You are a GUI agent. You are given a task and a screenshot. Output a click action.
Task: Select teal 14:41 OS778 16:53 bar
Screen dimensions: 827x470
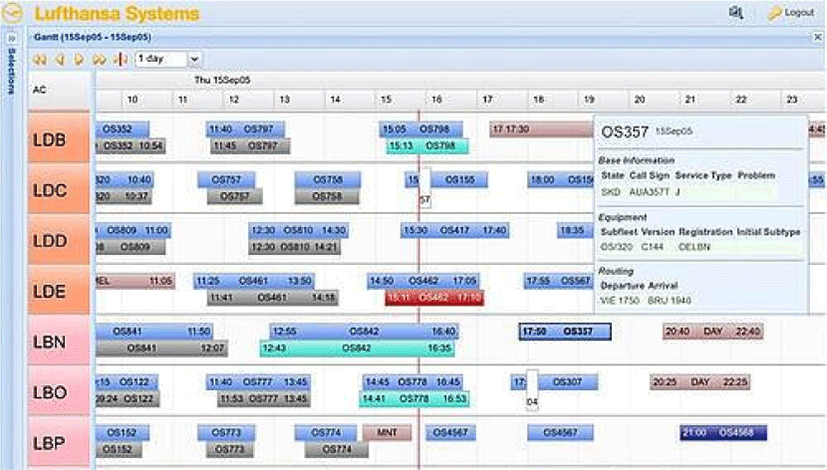coord(415,399)
